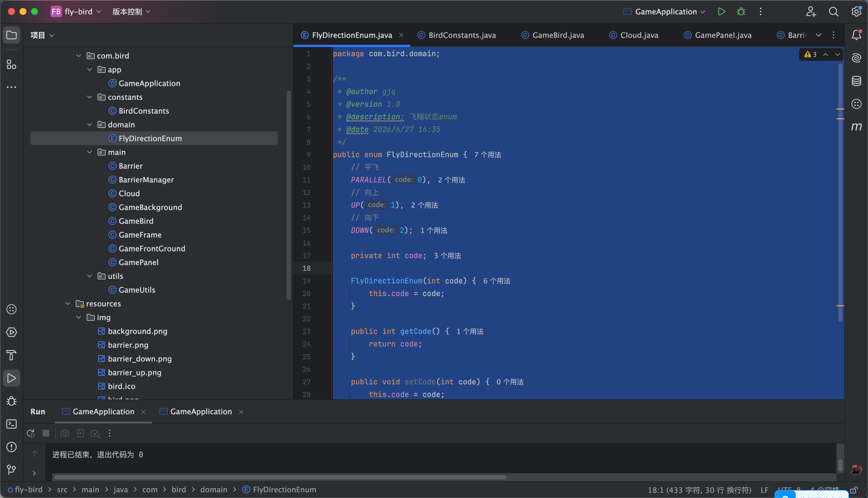Switch to Cloud.java tab

tap(634, 35)
